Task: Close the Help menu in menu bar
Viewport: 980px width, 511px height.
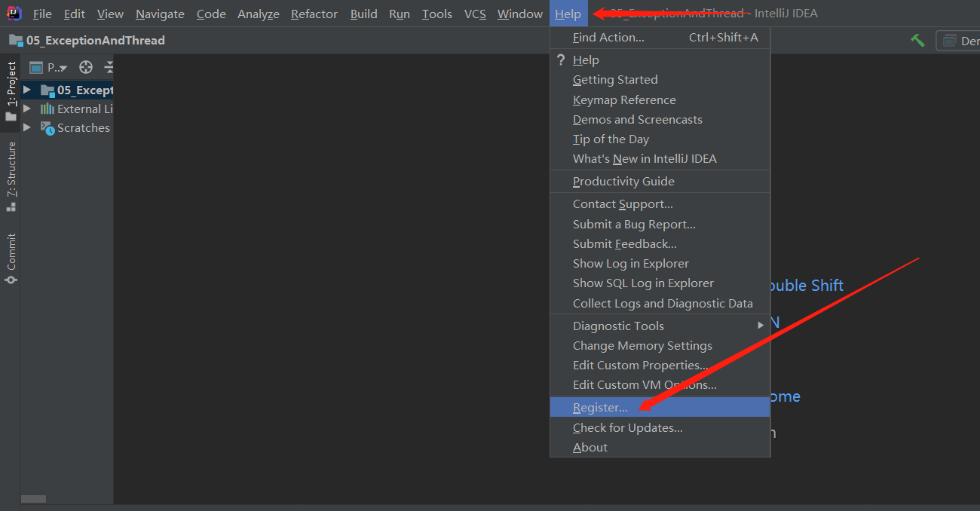Action: [568, 14]
